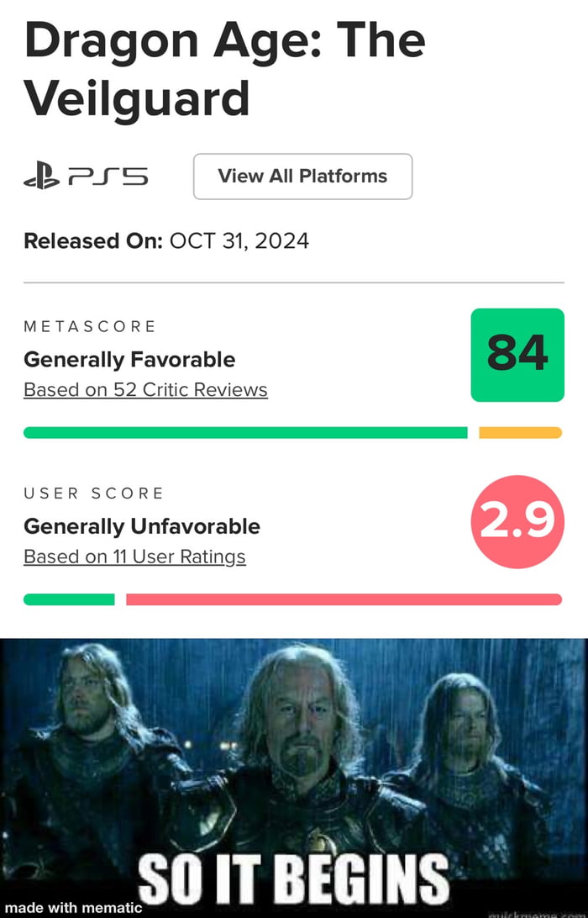Click the green segment of the Metascore bar
588x918 pixels.
coord(245,433)
